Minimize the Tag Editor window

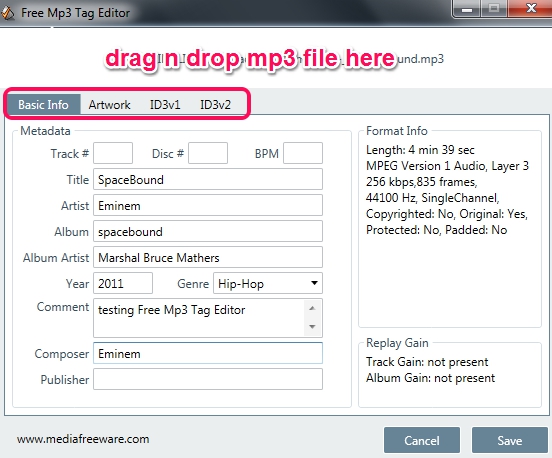[467, 8]
